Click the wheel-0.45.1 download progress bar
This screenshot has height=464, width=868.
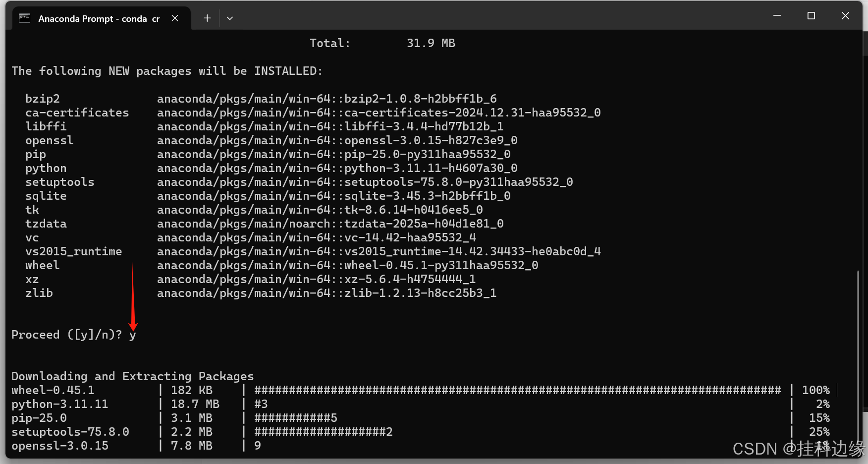pyautogui.click(x=518, y=390)
